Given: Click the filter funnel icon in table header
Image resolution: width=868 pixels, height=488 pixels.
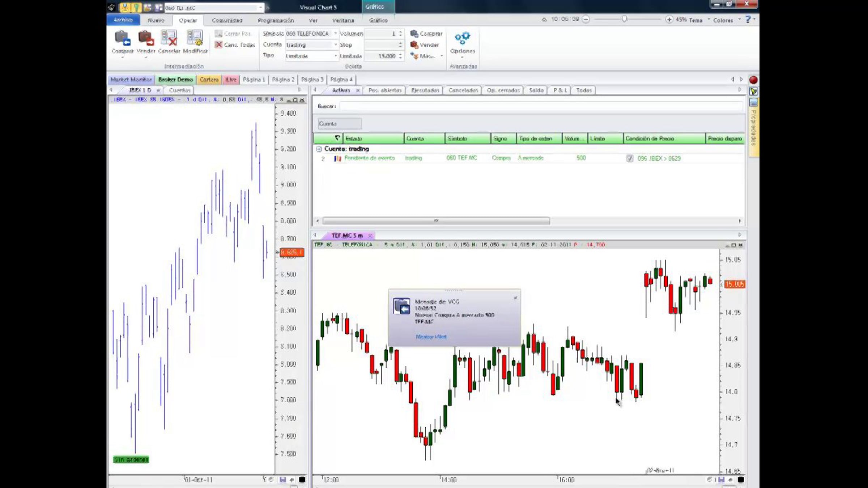Looking at the screenshot, I should click(x=337, y=138).
